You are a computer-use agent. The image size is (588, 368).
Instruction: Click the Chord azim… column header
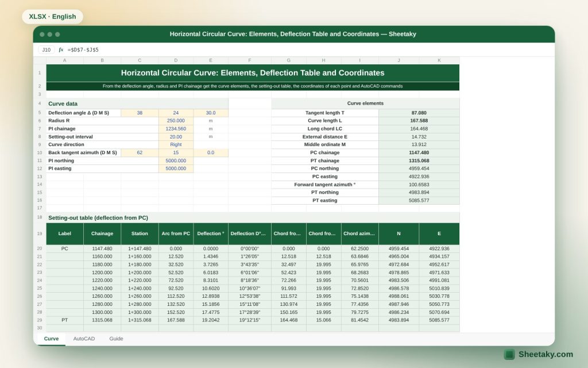point(359,233)
